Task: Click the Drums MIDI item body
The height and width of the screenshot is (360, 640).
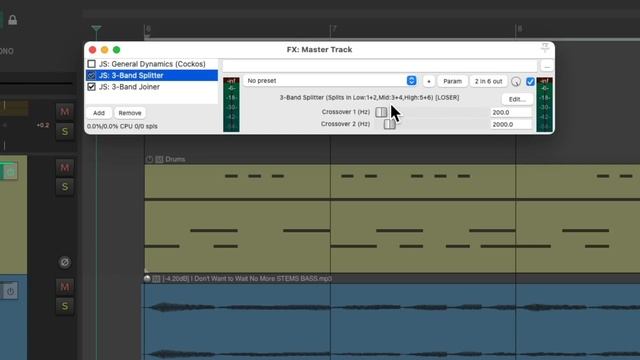Action: pyautogui.click(x=392, y=218)
